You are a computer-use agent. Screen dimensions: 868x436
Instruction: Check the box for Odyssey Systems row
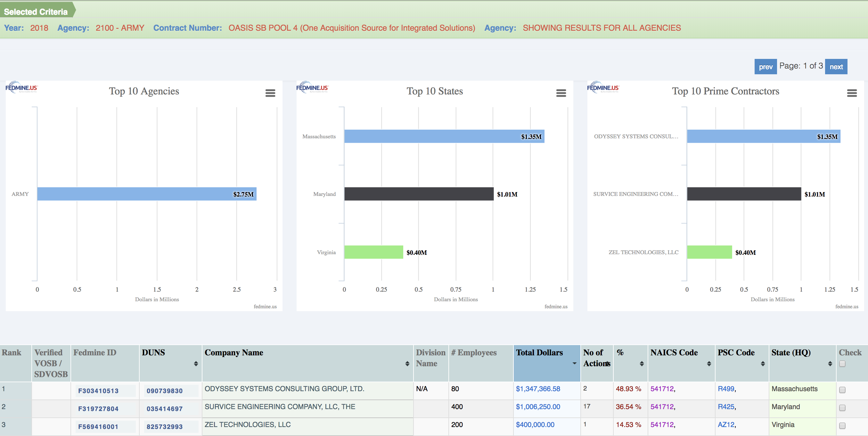[x=842, y=390]
